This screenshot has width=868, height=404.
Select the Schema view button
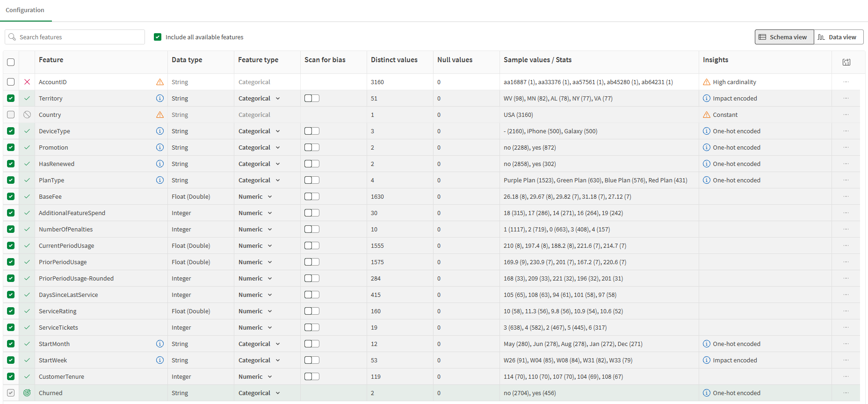tap(784, 37)
